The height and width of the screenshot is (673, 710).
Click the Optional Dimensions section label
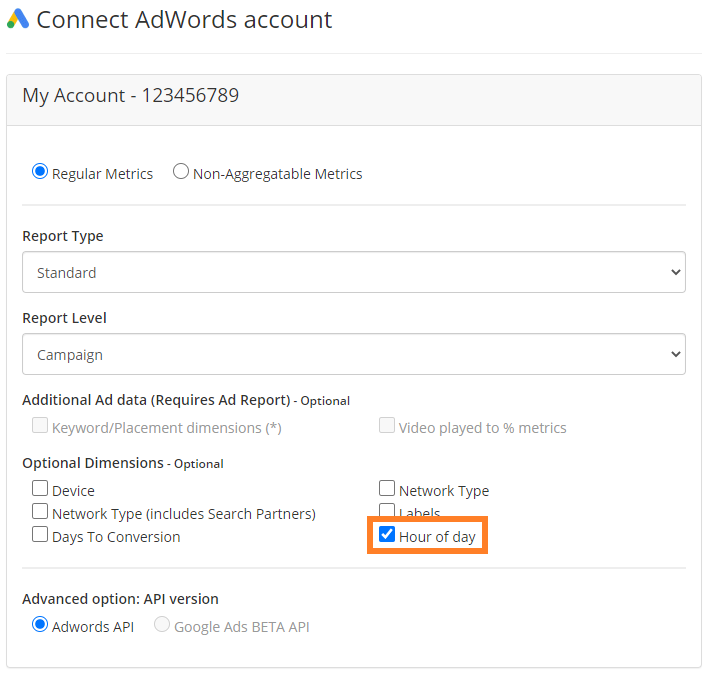tap(123, 463)
